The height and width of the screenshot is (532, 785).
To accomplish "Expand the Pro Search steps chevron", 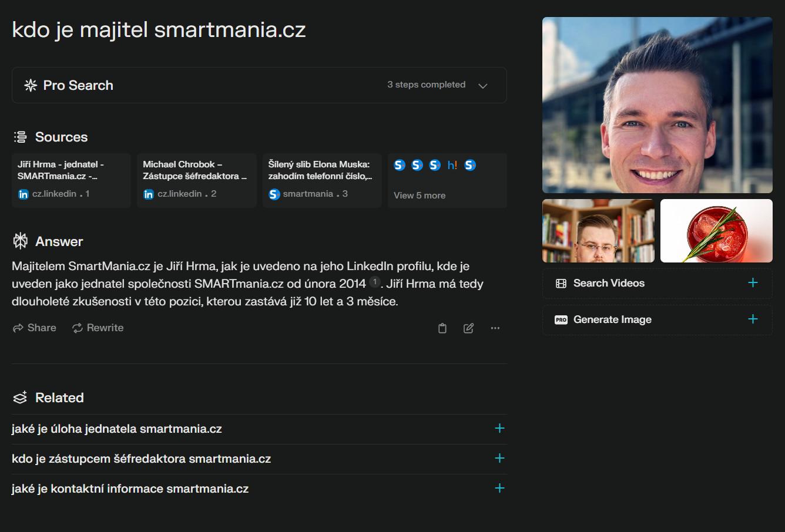I will pyautogui.click(x=483, y=86).
